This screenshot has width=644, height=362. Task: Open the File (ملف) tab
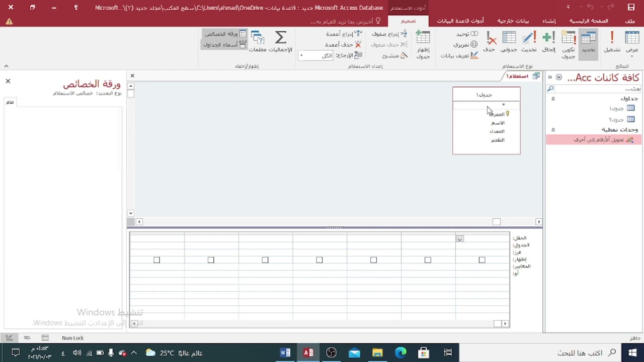coord(630,21)
